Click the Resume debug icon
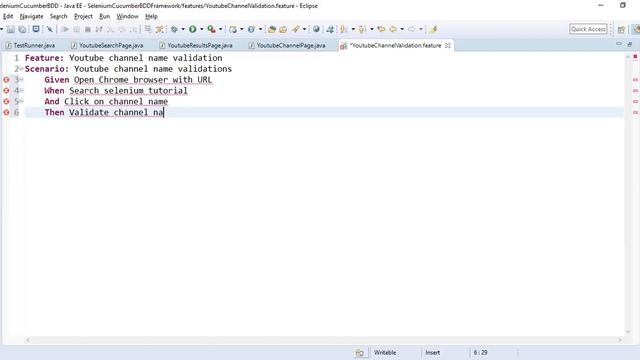The width and height of the screenshot is (640, 360). tap(64, 29)
